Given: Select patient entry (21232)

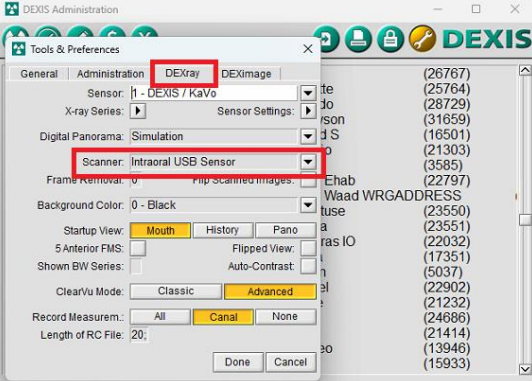Looking at the screenshot, I should tap(446, 303).
